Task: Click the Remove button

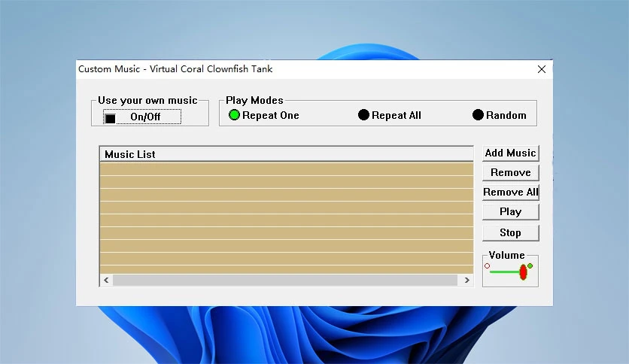Action: [x=510, y=173]
